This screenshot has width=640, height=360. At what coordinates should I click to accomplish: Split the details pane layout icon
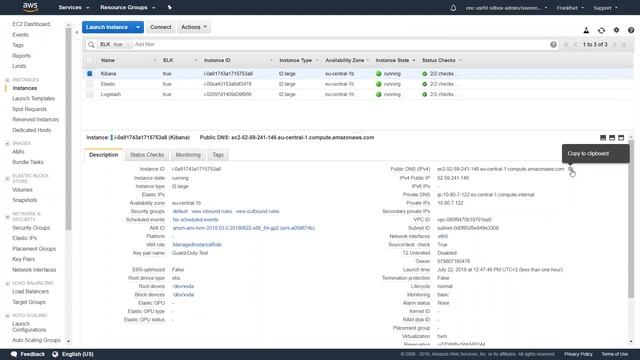coord(612,138)
